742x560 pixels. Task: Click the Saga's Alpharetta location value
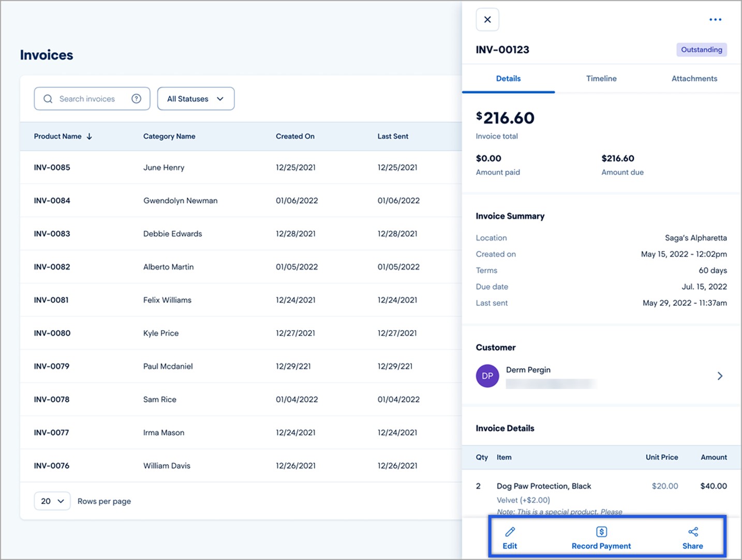pyautogui.click(x=696, y=238)
